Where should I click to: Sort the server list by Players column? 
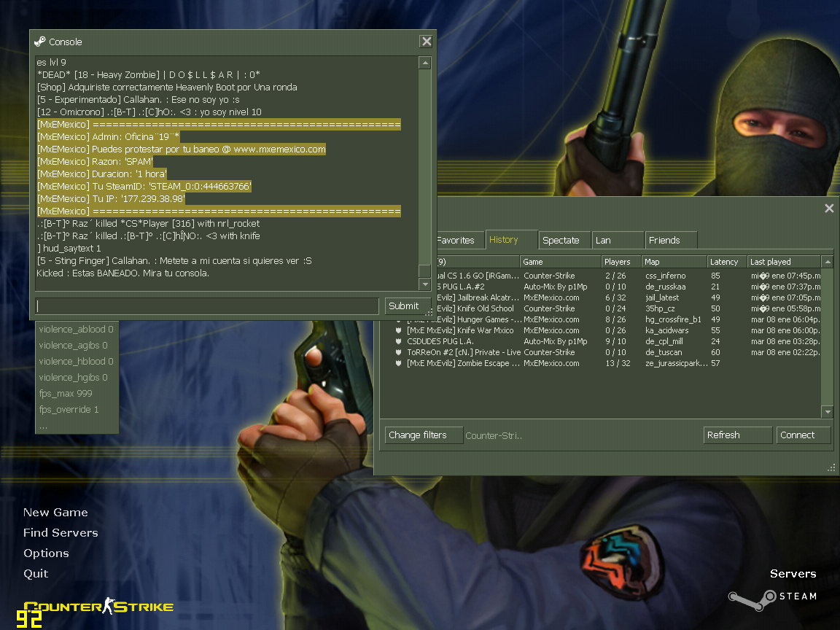[x=621, y=262]
